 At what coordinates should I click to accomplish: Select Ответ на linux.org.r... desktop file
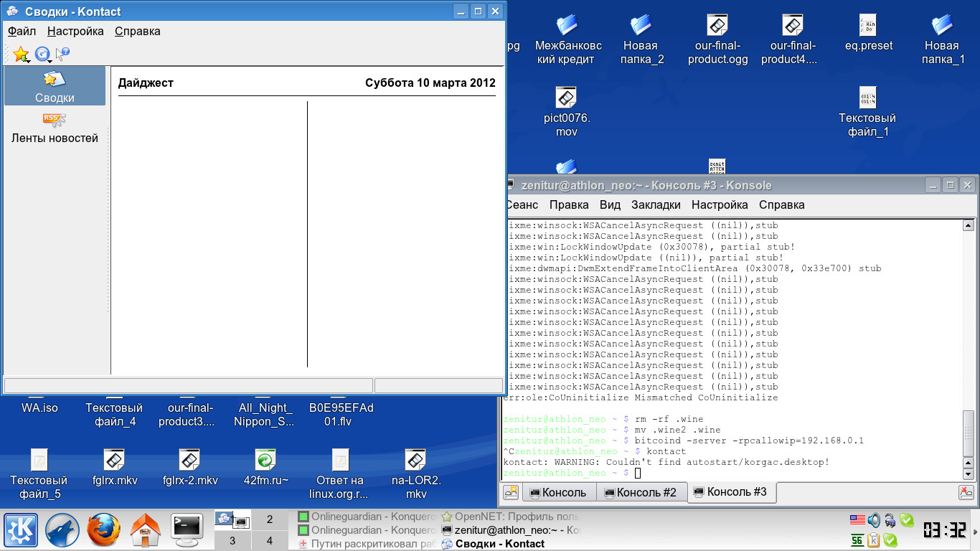(341, 474)
